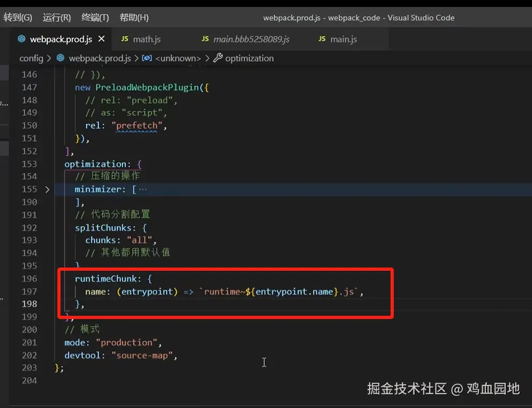Click line number 147

pyautogui.click(x=29, y=87)
